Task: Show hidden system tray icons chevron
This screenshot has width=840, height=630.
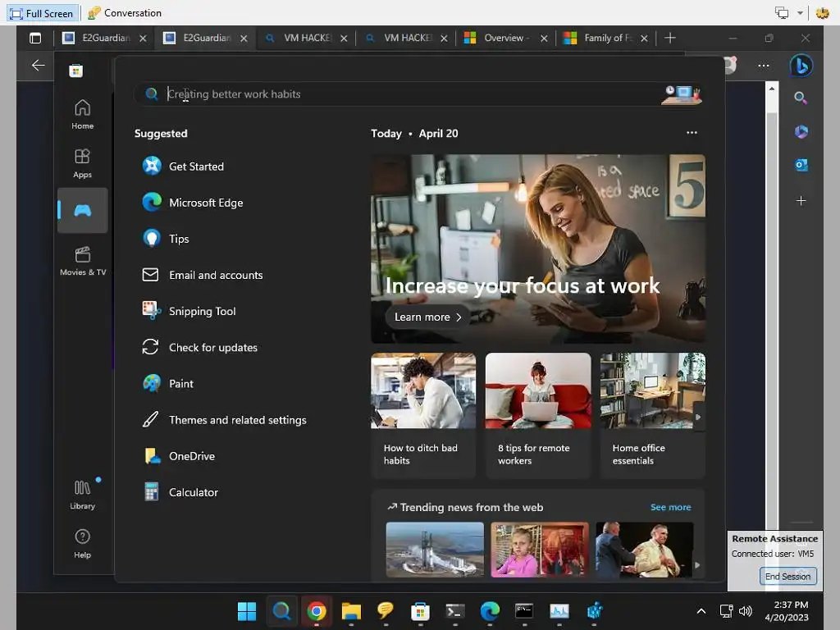Action: tap(701, 610)
